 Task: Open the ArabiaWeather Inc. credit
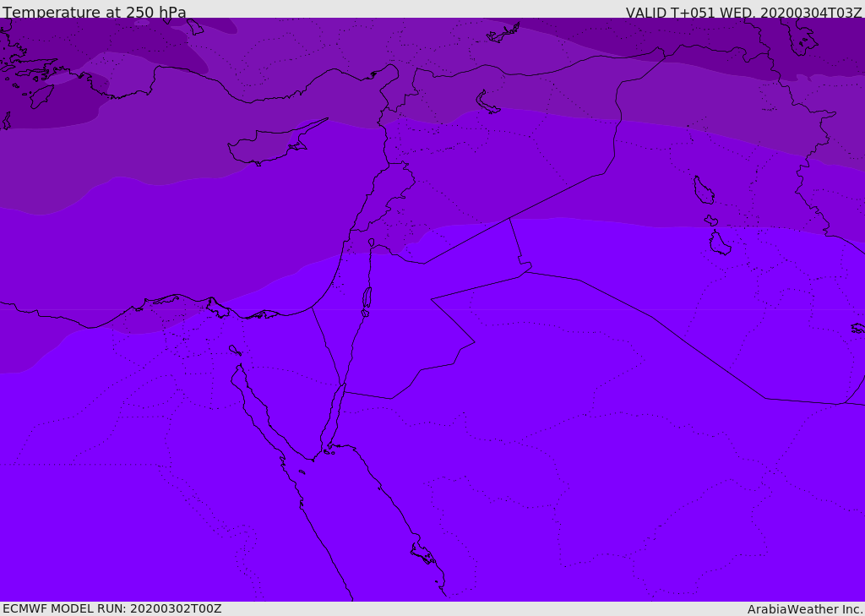(x=805, y=609)
